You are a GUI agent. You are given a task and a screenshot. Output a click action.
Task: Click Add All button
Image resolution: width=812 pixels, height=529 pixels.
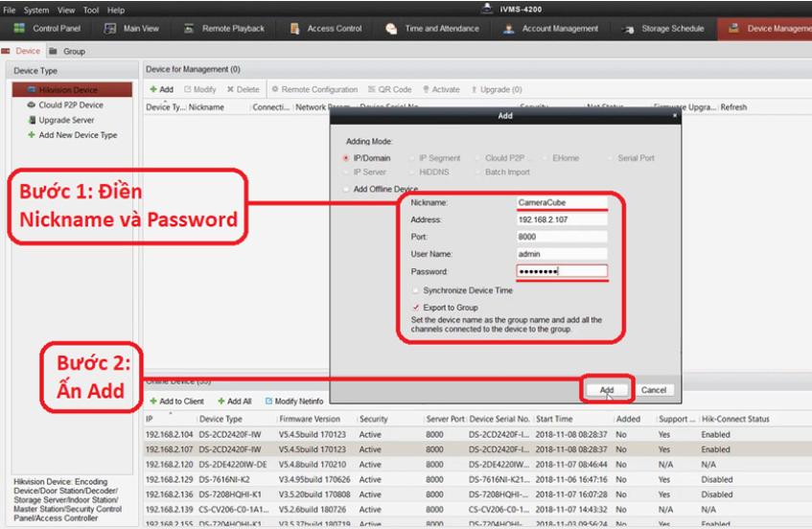tap(235, 402)
